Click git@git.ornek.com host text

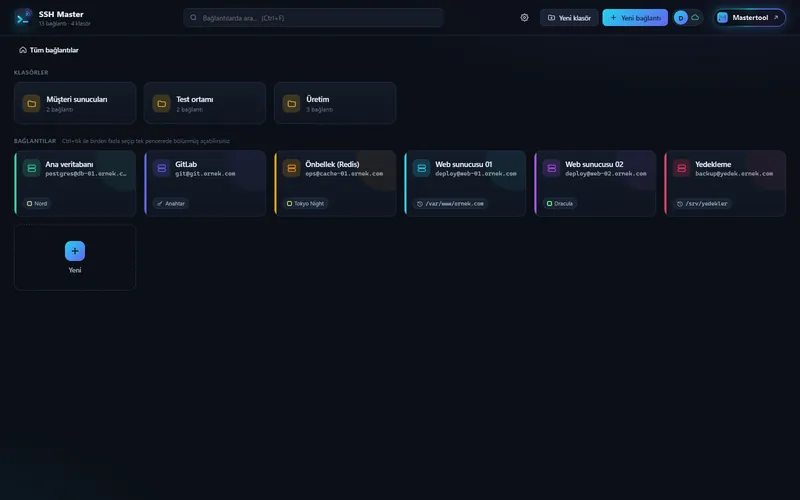tap(205, 173)
